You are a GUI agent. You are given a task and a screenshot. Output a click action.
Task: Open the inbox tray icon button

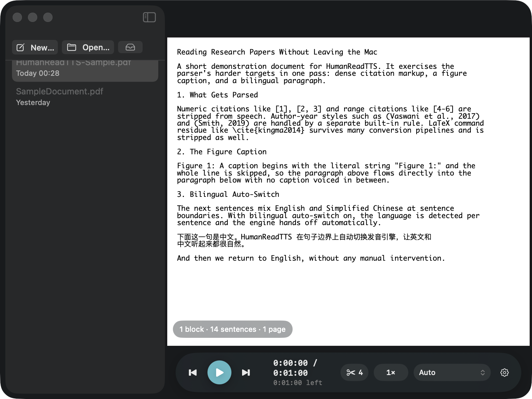130,47
